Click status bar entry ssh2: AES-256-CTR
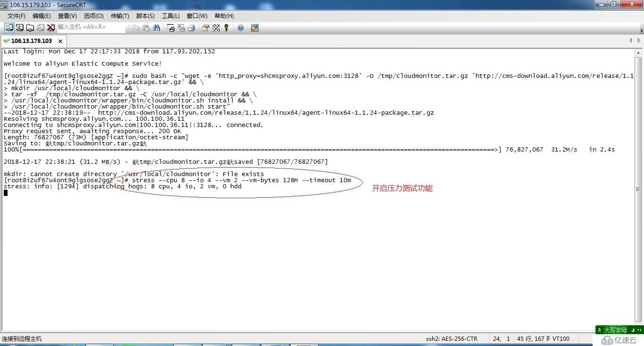The width and height of the screenshot is (644, 346). coord(452,339)
